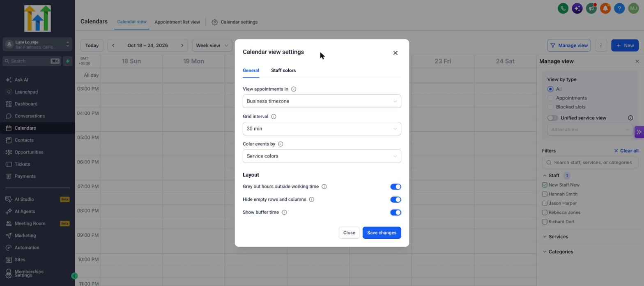Uncheck New Staff New checkbox
The height and width of the screenshot is (286, 644).
pos(545,185)
